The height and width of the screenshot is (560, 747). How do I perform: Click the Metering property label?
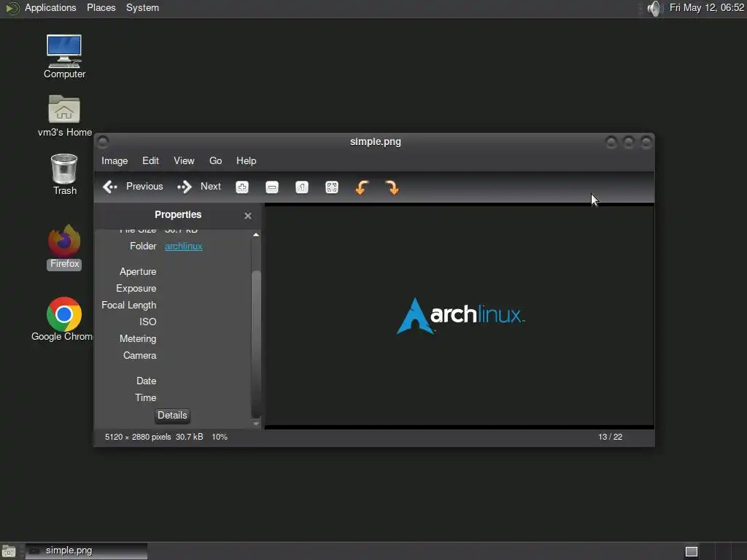click(138, 338)
